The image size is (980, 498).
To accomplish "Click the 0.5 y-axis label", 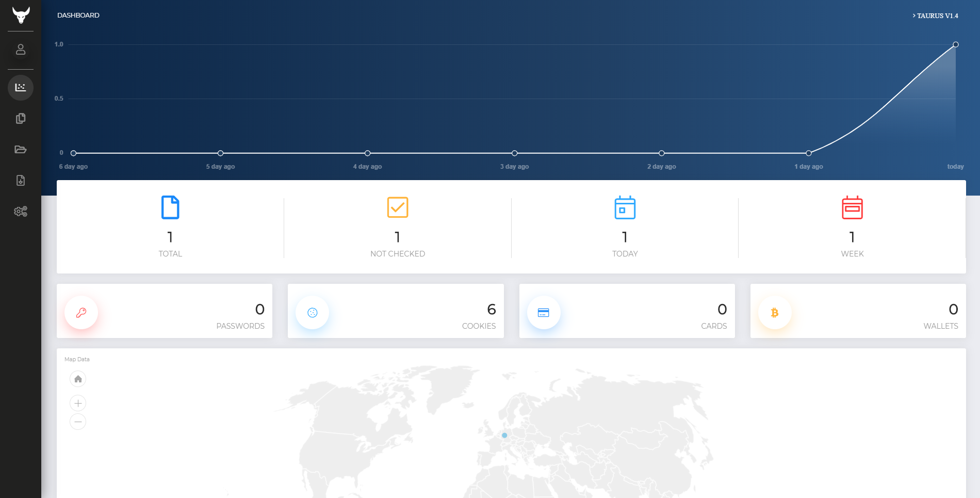I will tap(59, 99).
